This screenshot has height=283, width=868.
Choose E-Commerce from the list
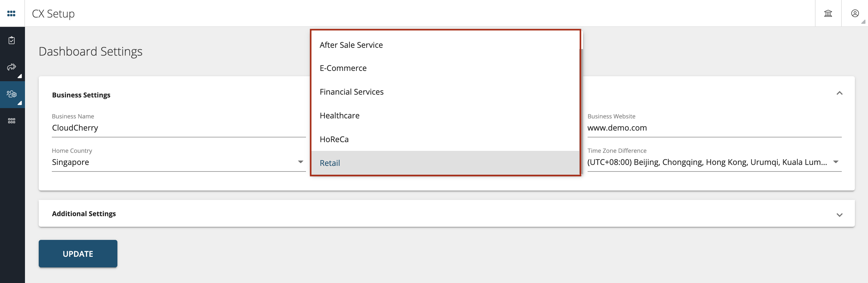tap(445, 68)
